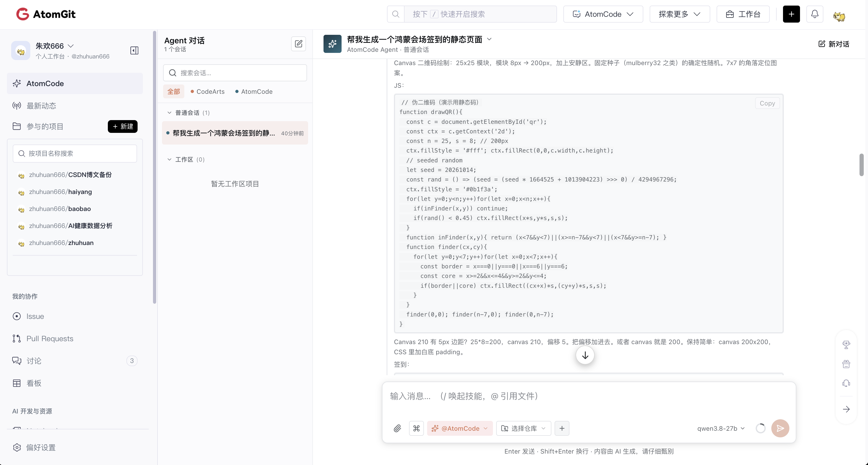Click the trophy icon on right rail
Image resolution: width=868 pixels, height=465 pixels.
click(846, 345)
